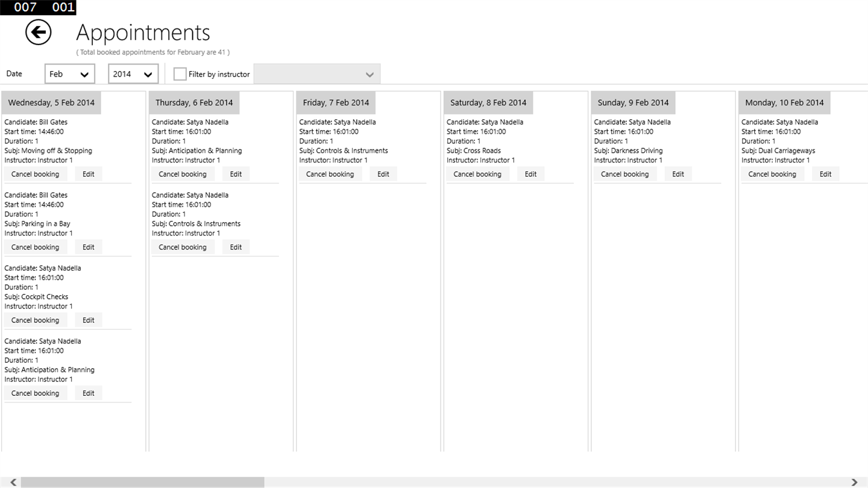This screenshot has height=488, width=868.
Task: Select the Monday, 10 Feb 2014 header
Action: [784, 102]
